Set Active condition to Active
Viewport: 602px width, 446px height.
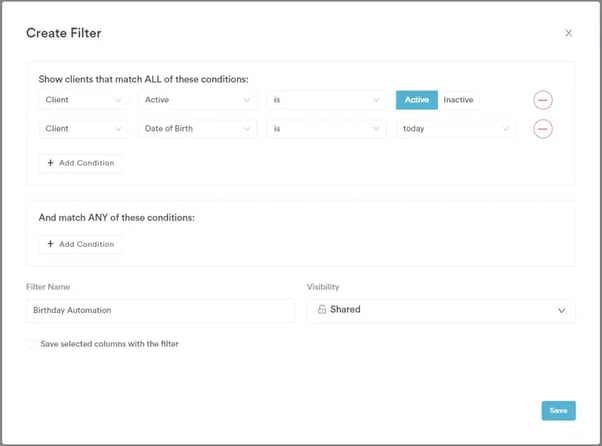(417, 100)
